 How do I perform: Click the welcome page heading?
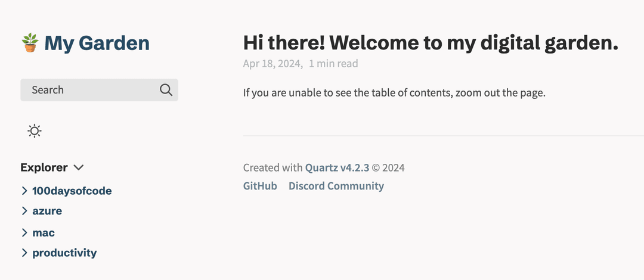pyautogui.click(x=431, y=43)
